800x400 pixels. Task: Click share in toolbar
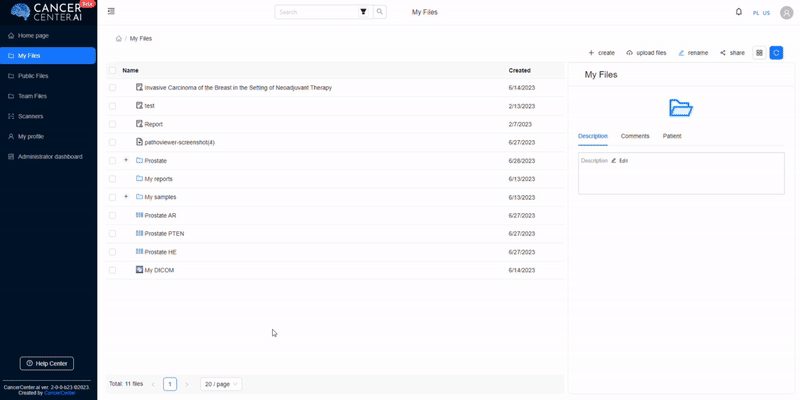point(732,53)
